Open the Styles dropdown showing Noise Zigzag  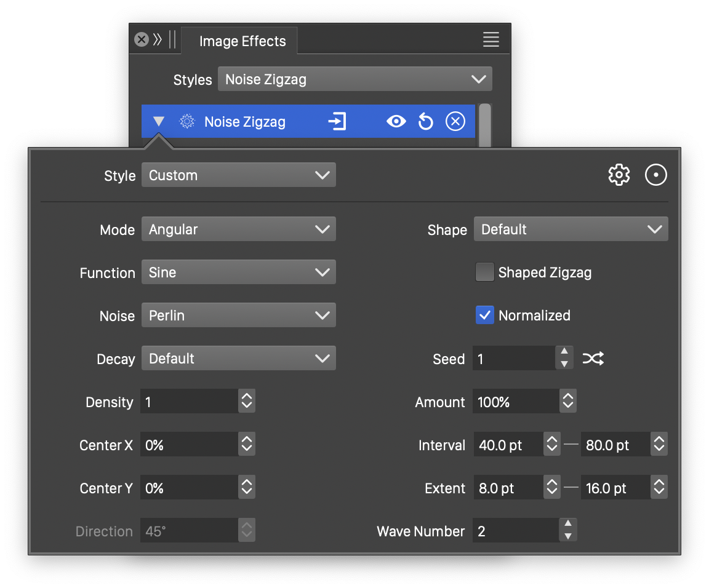354,79
